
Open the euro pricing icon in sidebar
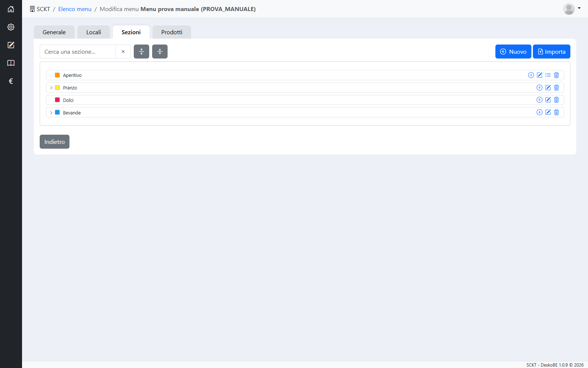click(11, 81)
